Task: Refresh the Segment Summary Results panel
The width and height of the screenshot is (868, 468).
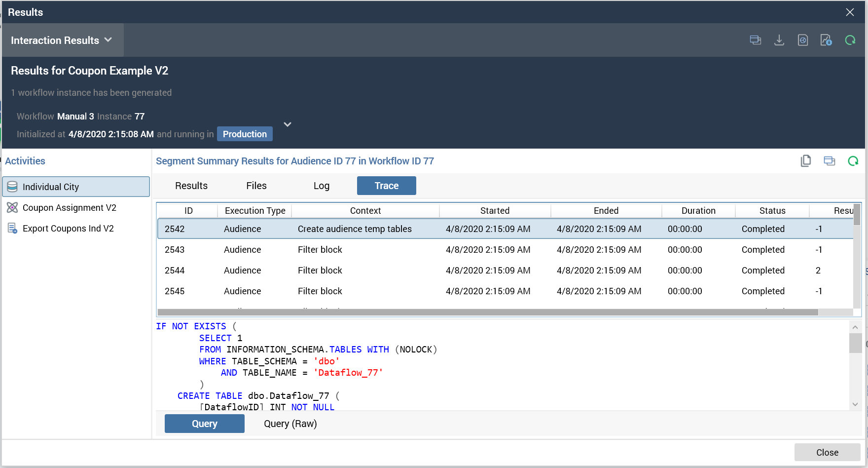Action: (853, 161)
